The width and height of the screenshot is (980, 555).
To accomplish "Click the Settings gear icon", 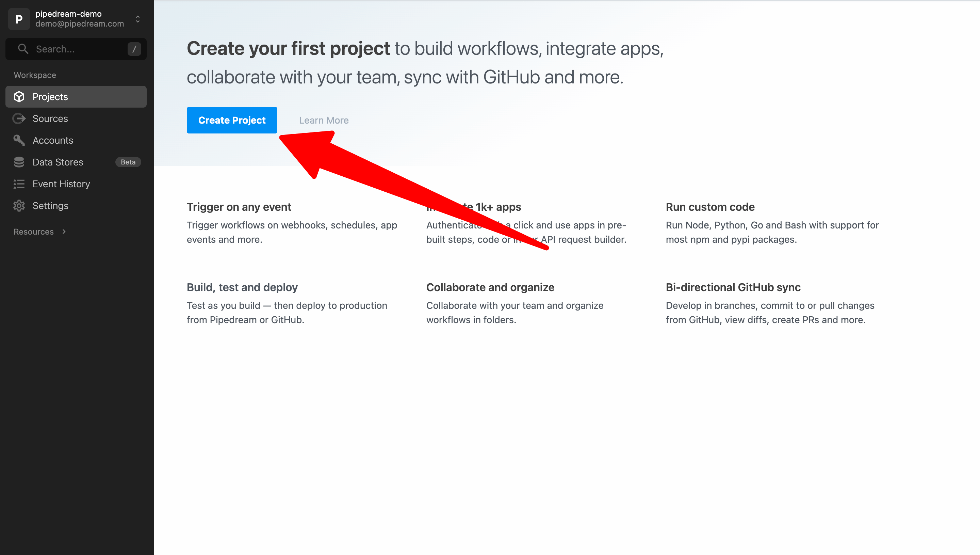I will [x=19, y=205].
